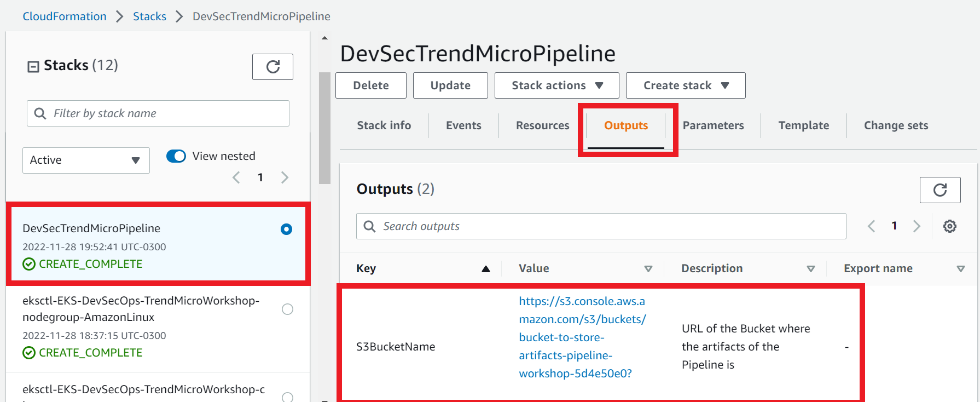The image size is (980, 402).
Task: Click eksctl-EKS-DevSecOps-TrendMicroWorkshop-nodegroup-AmazonLinux stack name
Action: click(141, 309)
